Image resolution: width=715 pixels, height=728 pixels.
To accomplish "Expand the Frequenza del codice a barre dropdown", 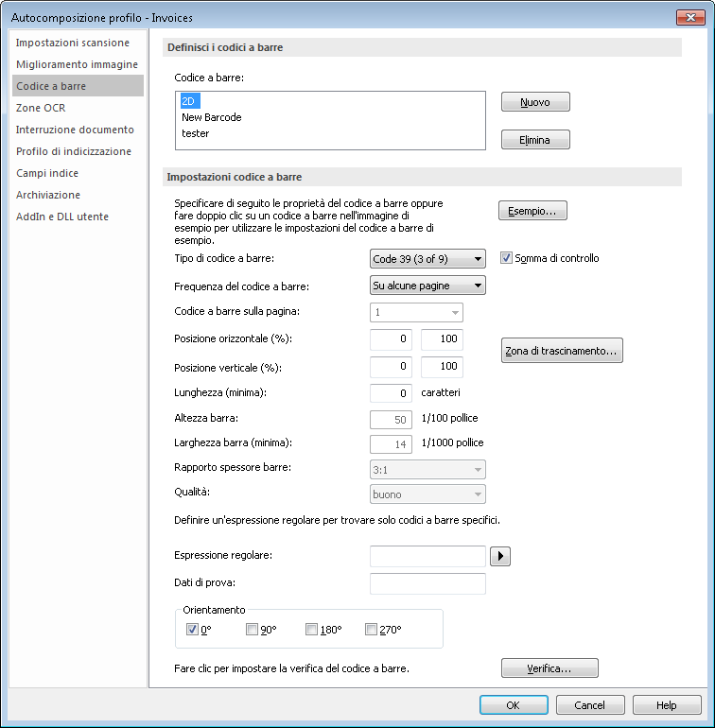I will [x=427, y=286].
